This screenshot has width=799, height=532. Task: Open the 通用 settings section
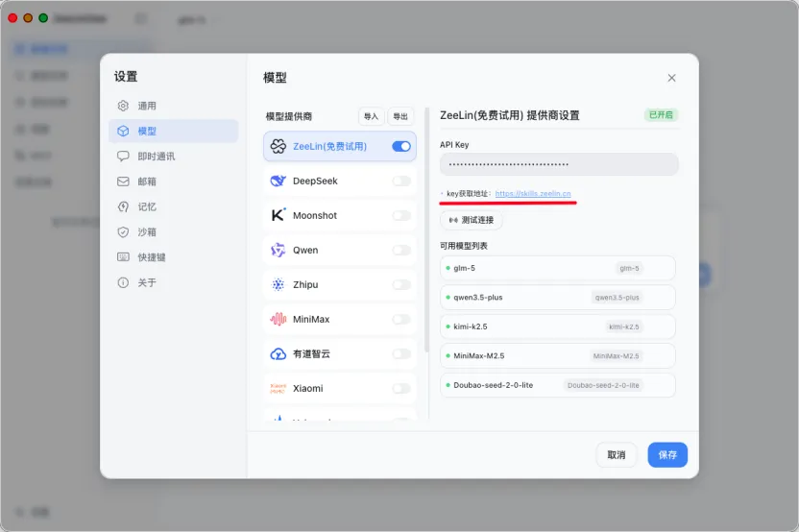click(173, 106)
